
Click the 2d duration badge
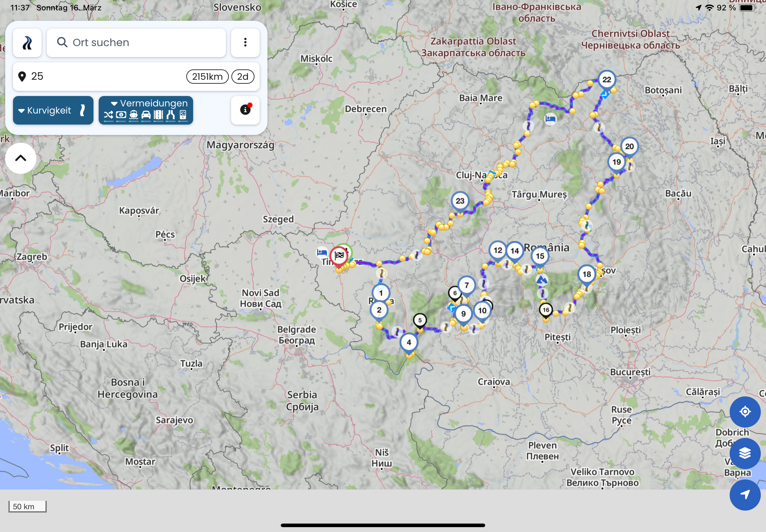click(x=242, y=77)
